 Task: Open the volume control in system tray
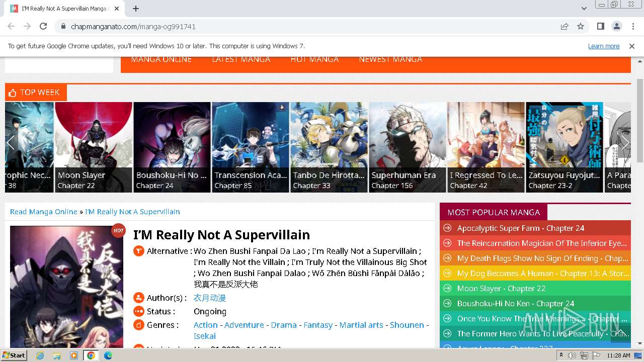pos(572,355)
